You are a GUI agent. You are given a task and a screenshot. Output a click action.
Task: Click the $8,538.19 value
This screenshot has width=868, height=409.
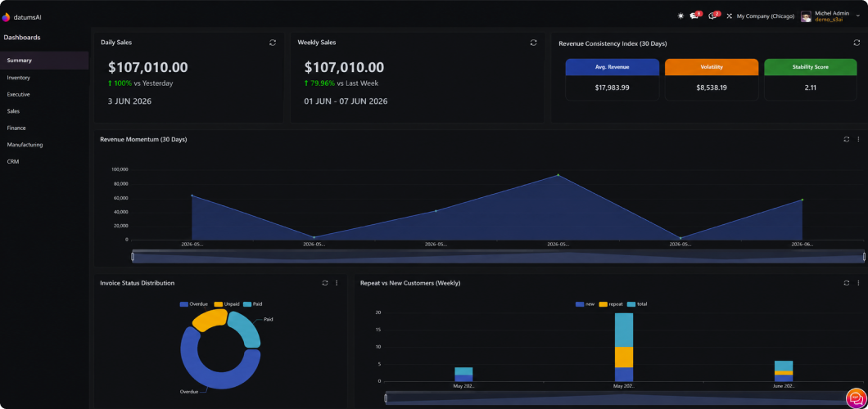[x=712, y=88]
